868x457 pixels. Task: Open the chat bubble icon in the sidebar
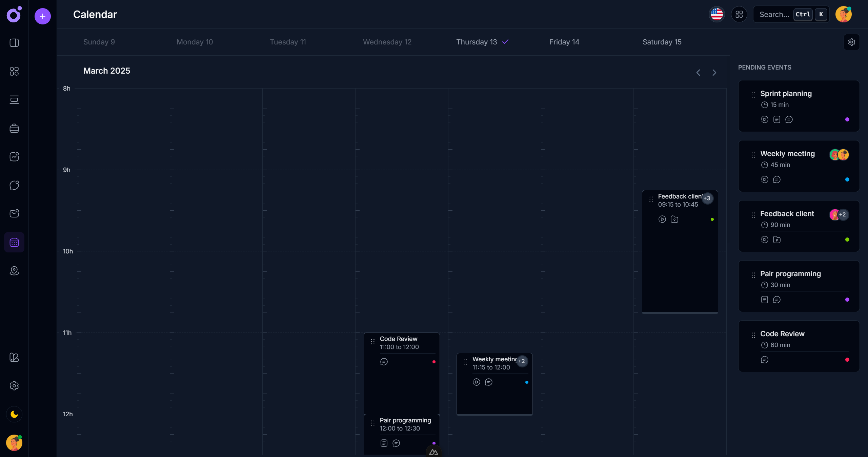coord(14,185)
